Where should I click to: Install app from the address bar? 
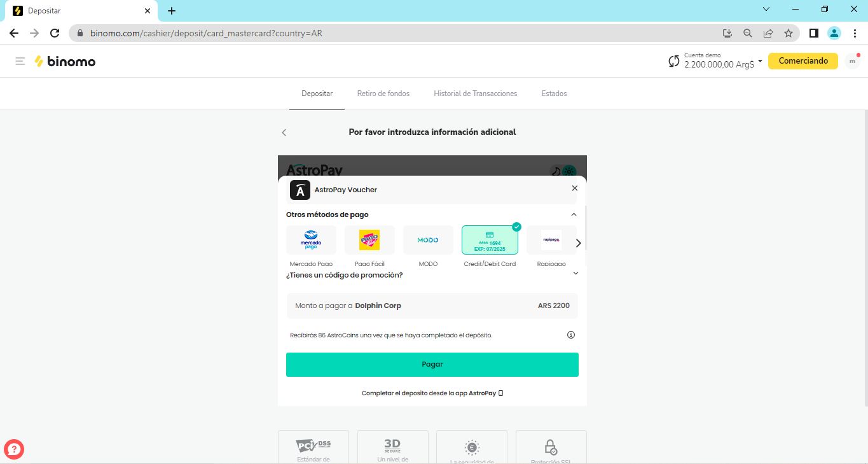tap(727, 33)
